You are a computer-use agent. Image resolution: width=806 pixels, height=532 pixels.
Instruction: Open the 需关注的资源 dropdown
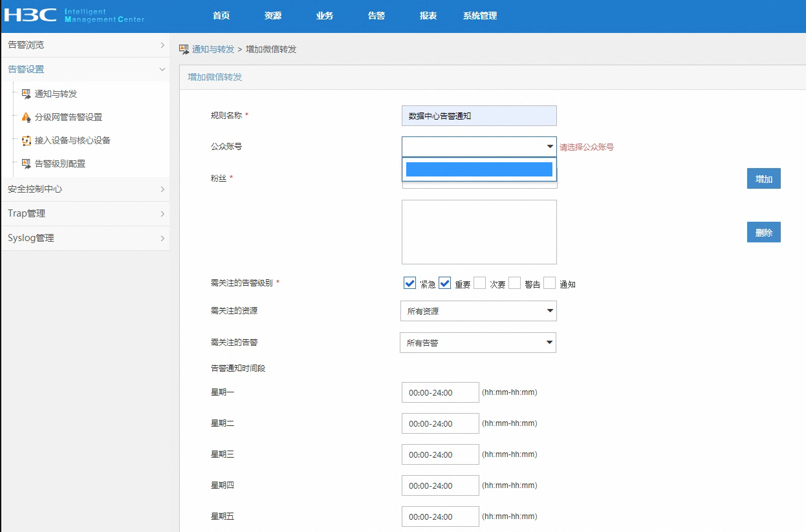pyautogui.click(x=478, y=311)
